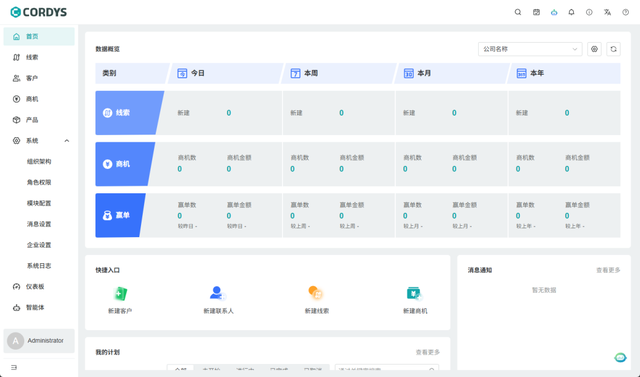Open data overview settings gear icon
This screenshot has height=377, width=640.
click(x=594, y=49)
